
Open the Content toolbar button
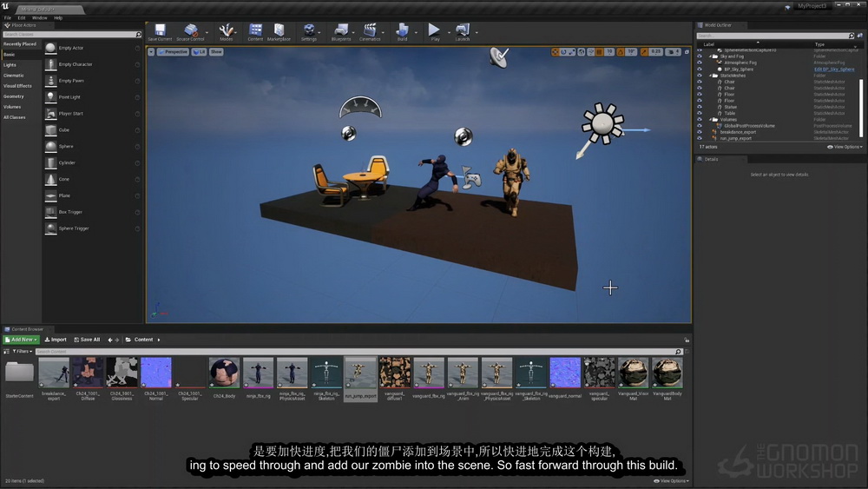click(x=255, y=32)
